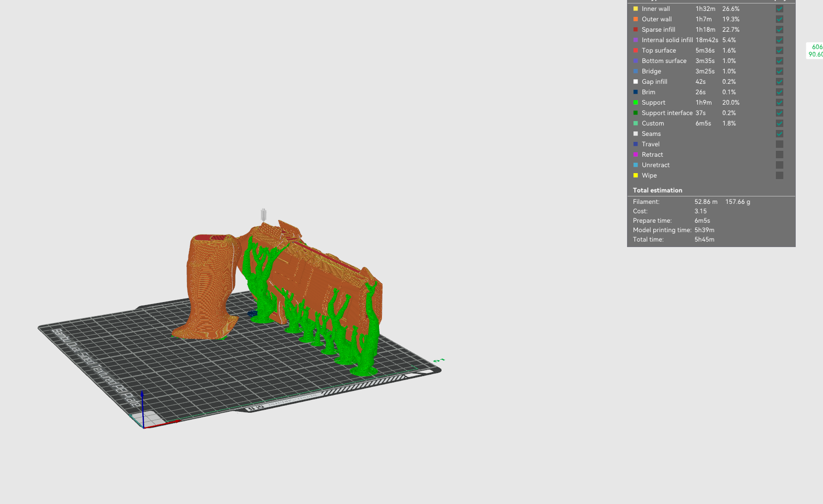Screen dimensions: 823x504
Task: Enable the Travel moves checkbox
Action: click(x=779, y=144)
